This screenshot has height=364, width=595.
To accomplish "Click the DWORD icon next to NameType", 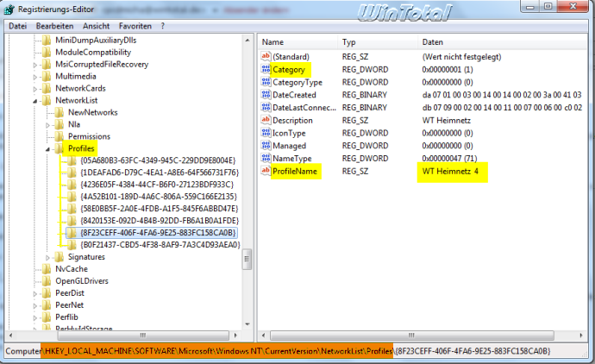I will pos(266,158).
